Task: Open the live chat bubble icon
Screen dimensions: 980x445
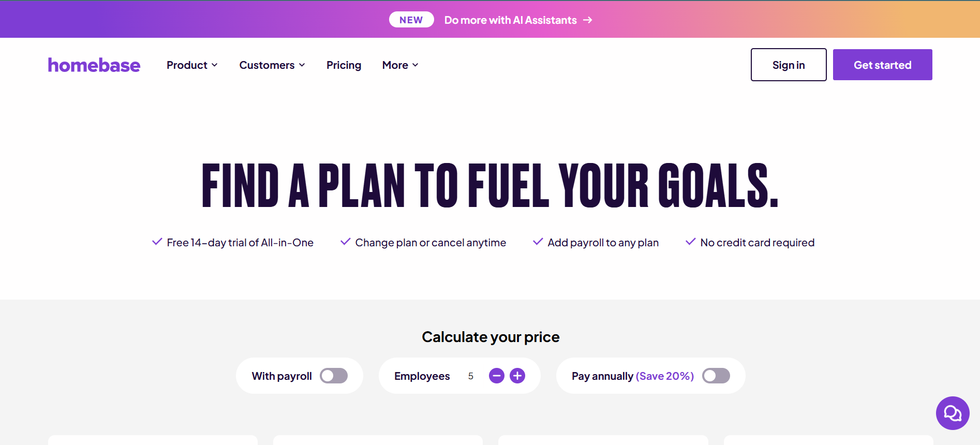Action: 952,413
